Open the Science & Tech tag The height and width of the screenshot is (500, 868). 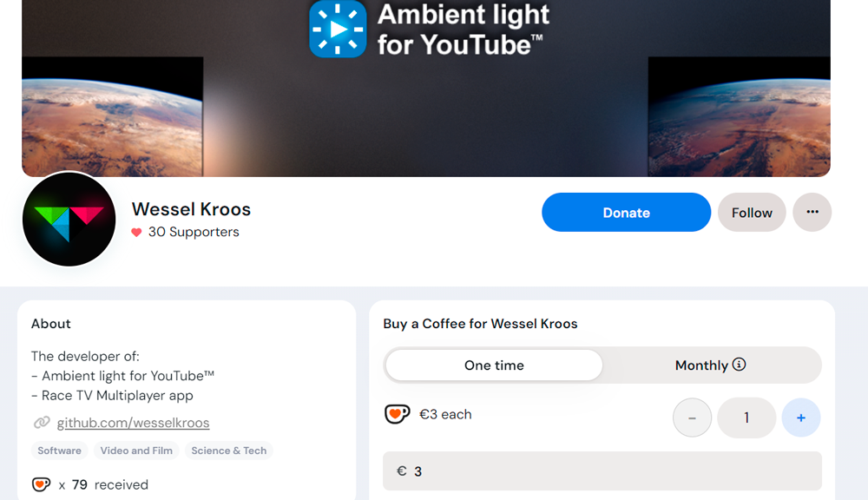229,451
